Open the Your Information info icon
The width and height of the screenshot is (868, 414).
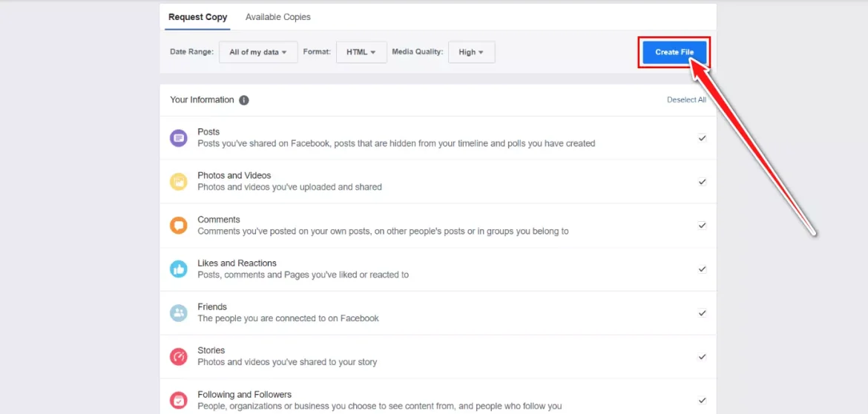(244, 100)
